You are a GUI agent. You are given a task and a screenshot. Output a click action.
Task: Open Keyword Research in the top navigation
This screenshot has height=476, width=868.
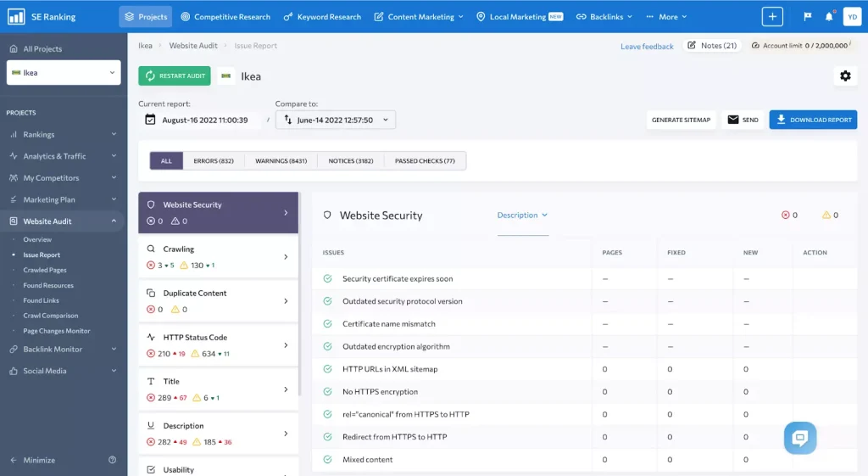pos(322,17)
